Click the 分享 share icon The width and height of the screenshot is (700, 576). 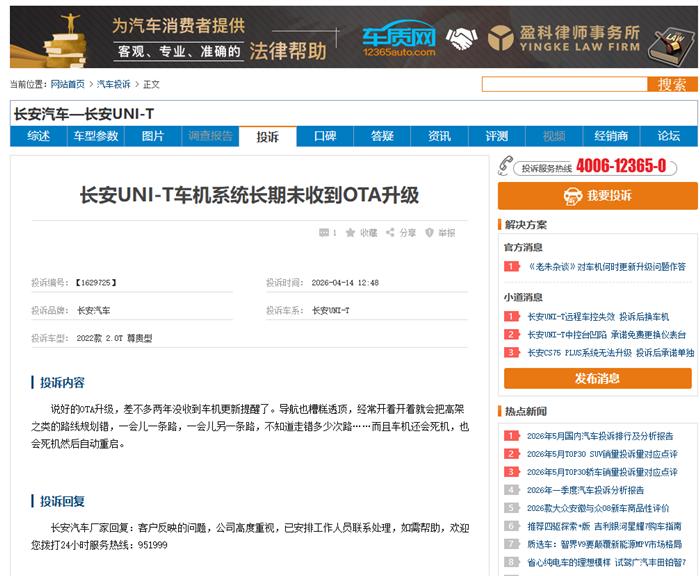click(390, 233)
